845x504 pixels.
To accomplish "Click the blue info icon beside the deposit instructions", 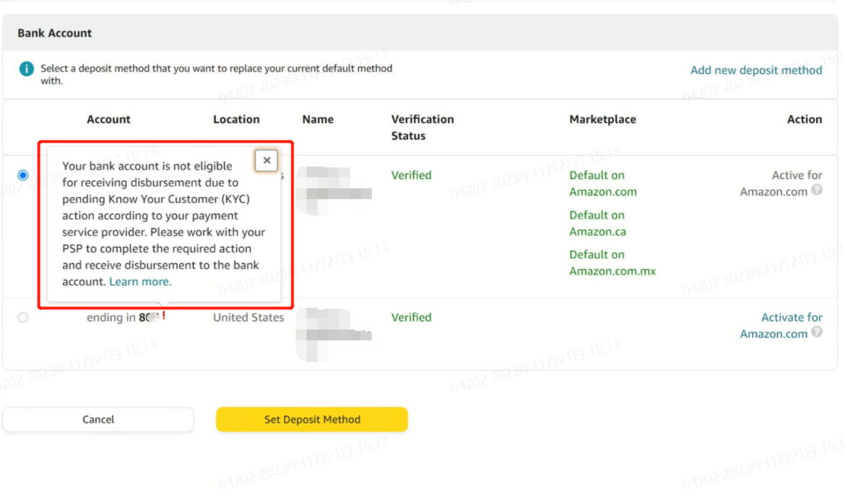I will [x=26, y=69].
